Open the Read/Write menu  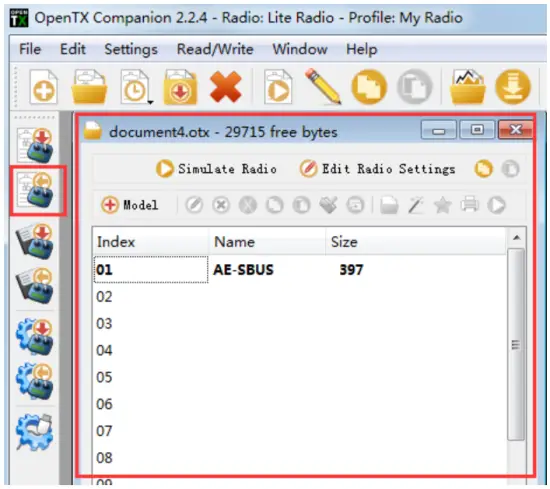(x=215, y=49)
